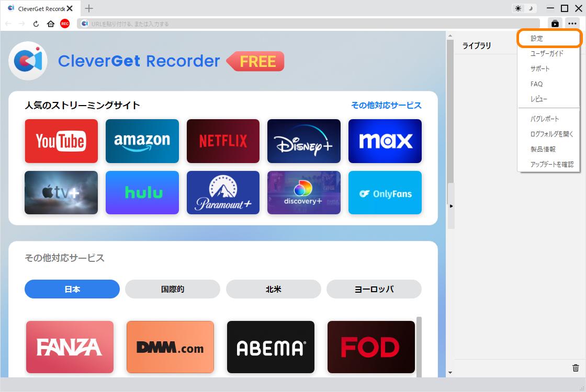Open the YouTube tile
The height and width of the screenshot is (392, 586).
point(61,141)
